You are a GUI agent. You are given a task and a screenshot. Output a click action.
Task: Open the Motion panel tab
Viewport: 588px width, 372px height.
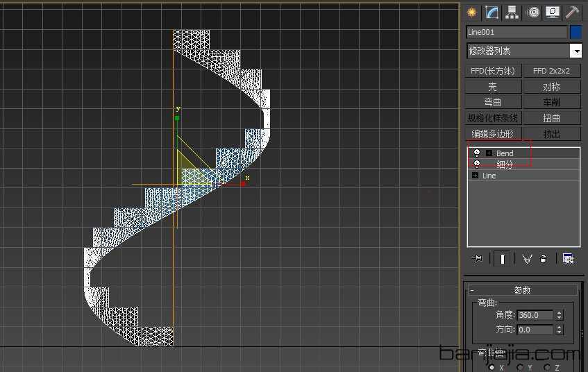pyautogui.click(x=533, y=12)
